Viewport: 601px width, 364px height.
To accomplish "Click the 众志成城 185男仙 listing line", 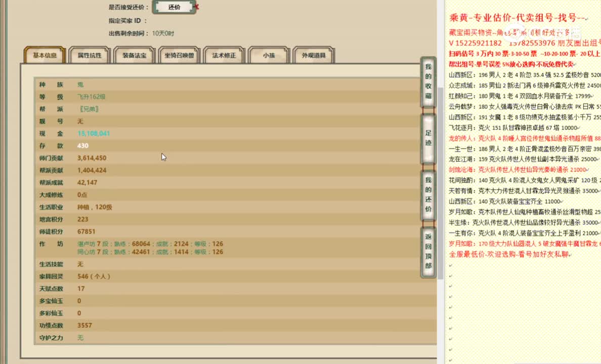I will pos(525,85).
